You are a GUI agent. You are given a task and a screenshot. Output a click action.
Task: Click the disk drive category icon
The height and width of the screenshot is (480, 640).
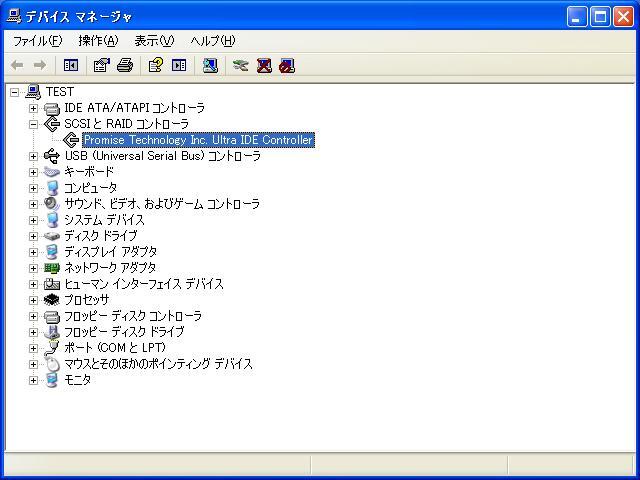(52, 236)
